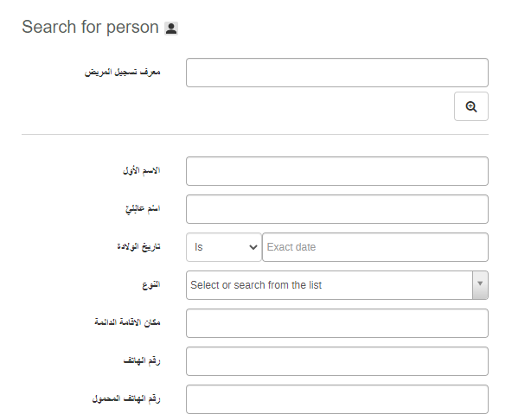Click the مكان الاقامة الدائمة label

click(x=126, y=322)
